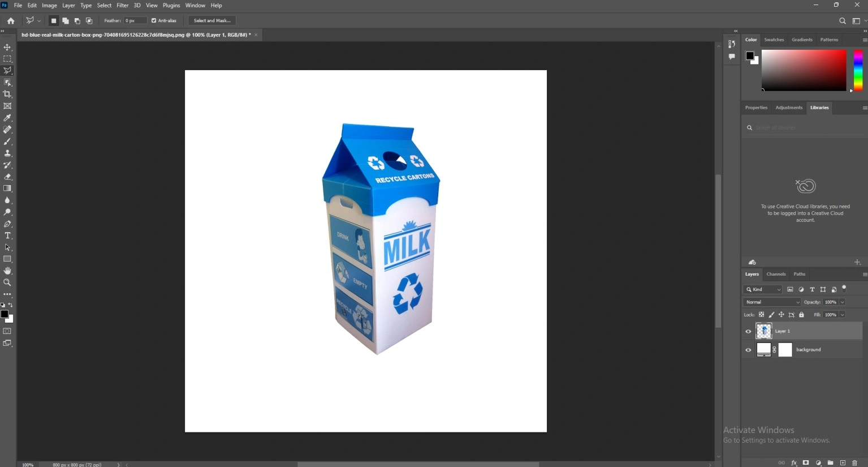Add a layer mask
This screenshot has width=868, height=467.
pos(806,462)
